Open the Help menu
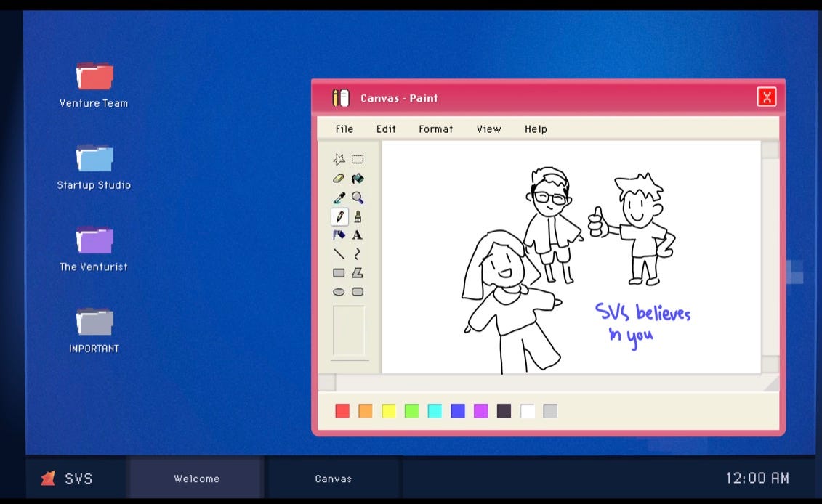 tap(536, 129)
